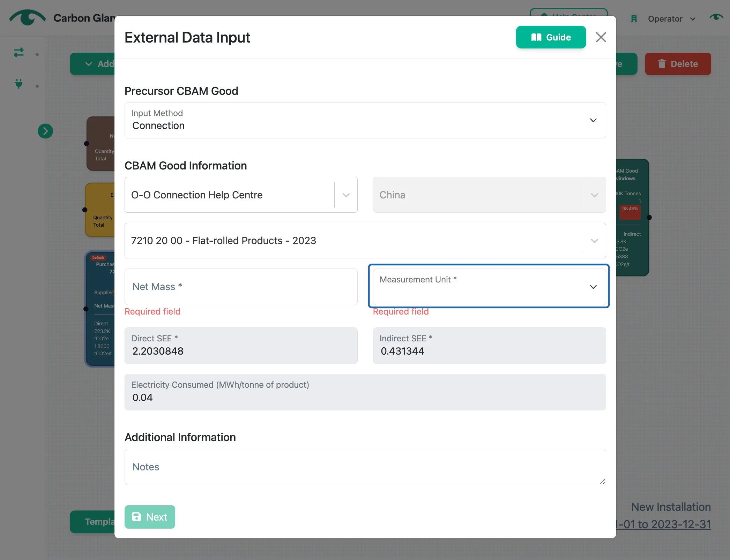Click the Notes text area
The height and width of the screenshot is (560, 730).
coord(365,467)
